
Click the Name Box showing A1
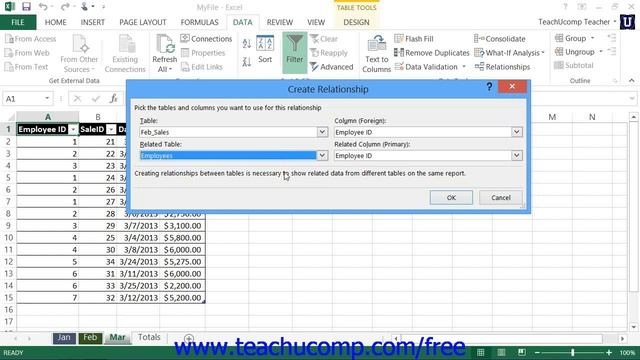coord(28,99)
